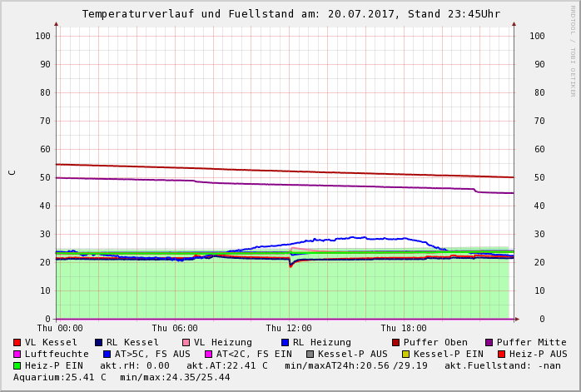Select the yellow Kessel-P EIN swatch

point(405,355)
